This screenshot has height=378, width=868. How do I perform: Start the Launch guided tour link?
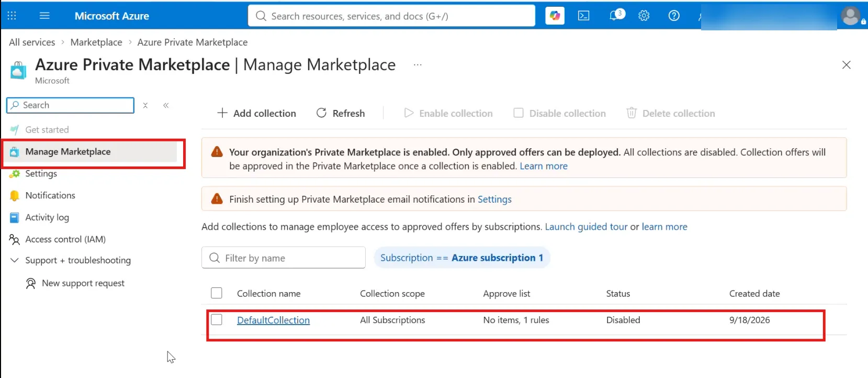pyautogui.click(x=586, y=227)
